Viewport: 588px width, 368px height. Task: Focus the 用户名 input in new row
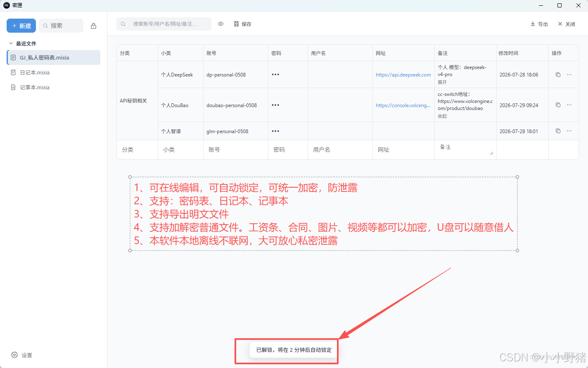pos(340,150)
